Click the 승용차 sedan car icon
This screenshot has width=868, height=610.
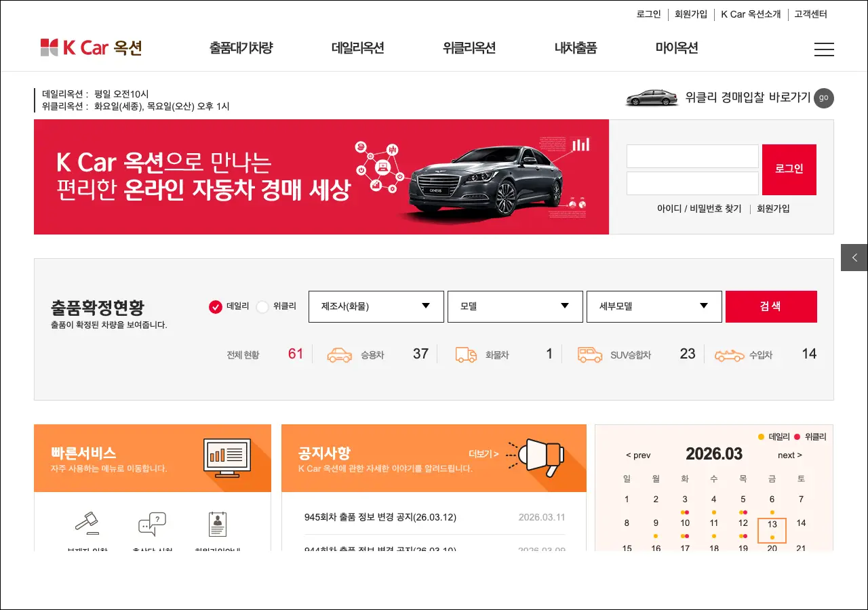pos(340,354)
